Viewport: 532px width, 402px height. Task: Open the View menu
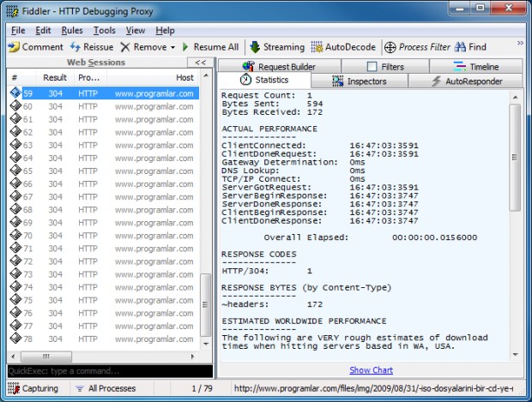[x=136, y=31]
